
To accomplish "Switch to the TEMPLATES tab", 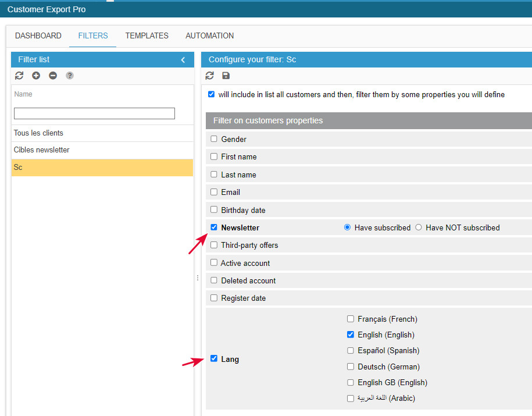I will pyautogui.click(x=147, y=35).
